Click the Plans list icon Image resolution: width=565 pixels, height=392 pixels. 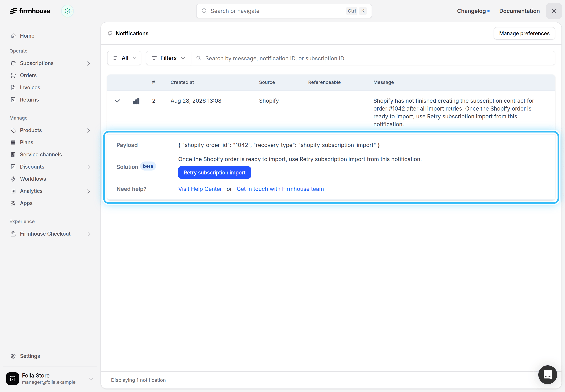coord(13,142)
